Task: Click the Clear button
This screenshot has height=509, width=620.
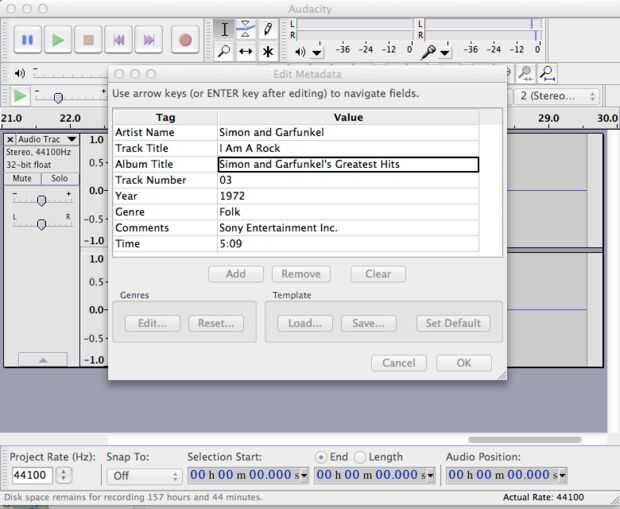Action: coord(378,274)
